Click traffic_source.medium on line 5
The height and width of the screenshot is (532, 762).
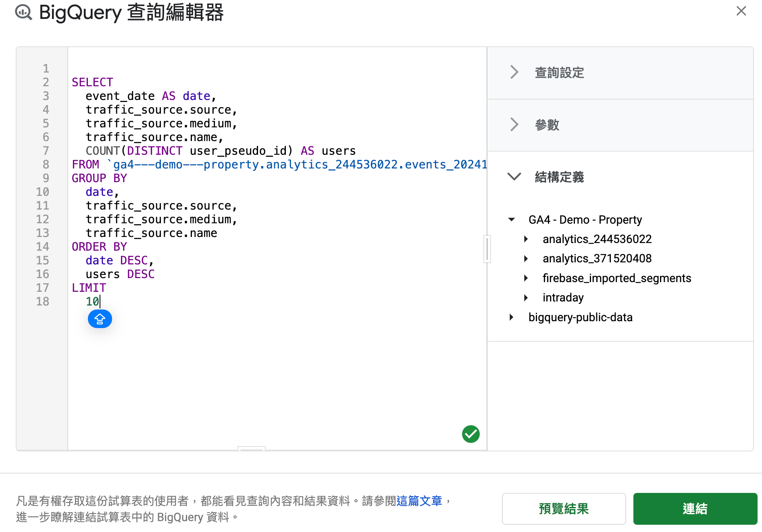(161, 123)
